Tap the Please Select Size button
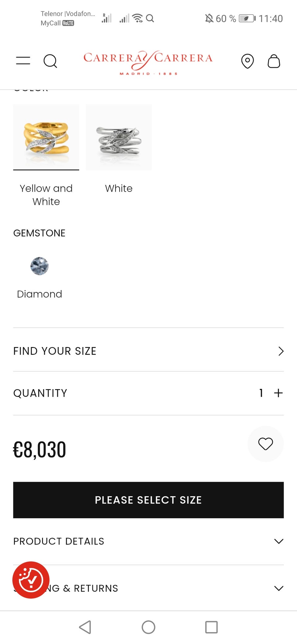The image size is (297, 644). [148, 500]
